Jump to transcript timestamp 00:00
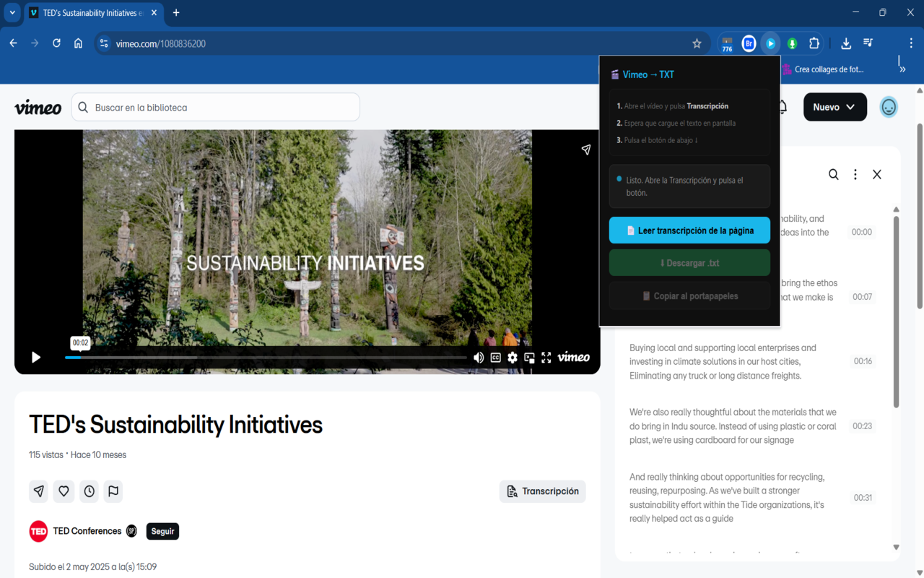The image size is (924, 578). tap(861, 232)
